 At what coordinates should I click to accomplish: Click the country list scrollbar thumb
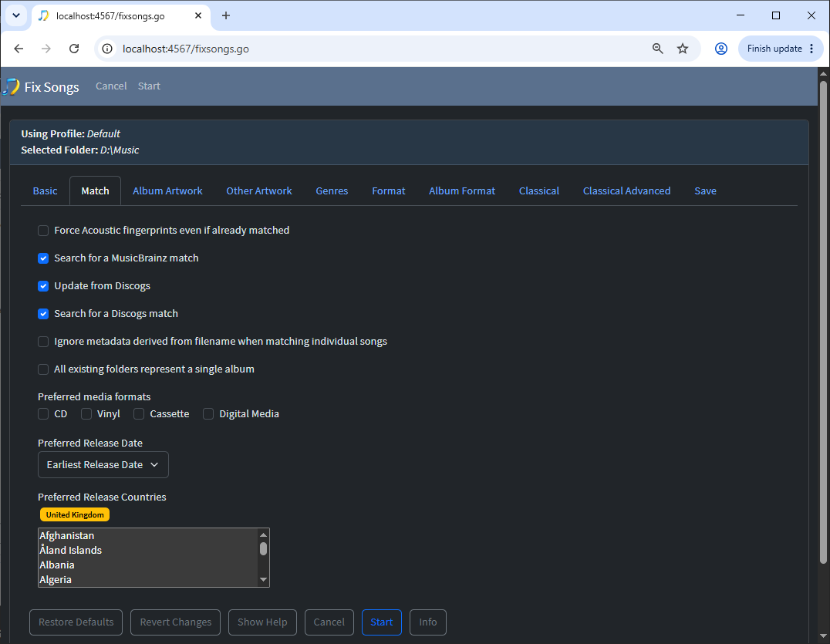point(264,548)
